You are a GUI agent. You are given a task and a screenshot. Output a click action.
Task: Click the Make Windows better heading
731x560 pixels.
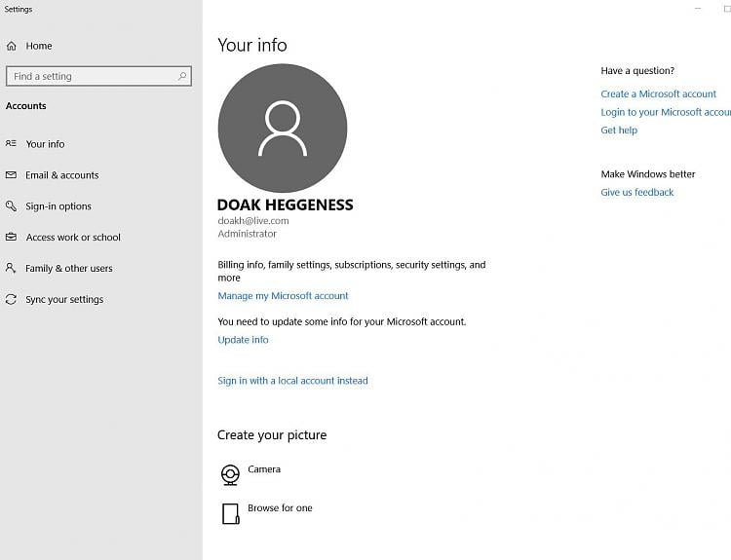tap(648, 174)
